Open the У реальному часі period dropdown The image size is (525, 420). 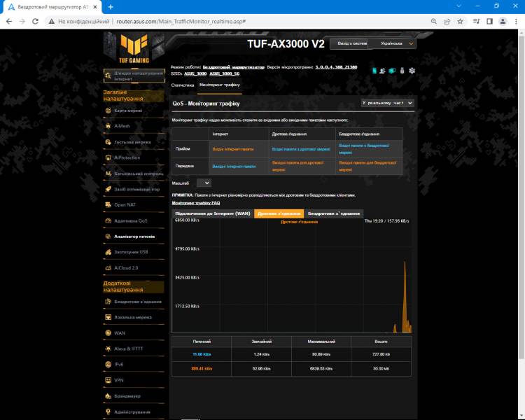click(x=388, y=103)
